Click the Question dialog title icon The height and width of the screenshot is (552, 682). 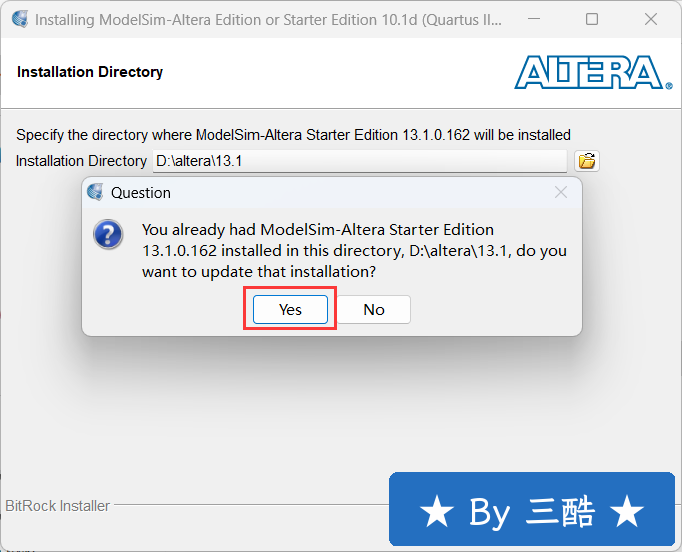pyautogui.click(x=95, y=192)
